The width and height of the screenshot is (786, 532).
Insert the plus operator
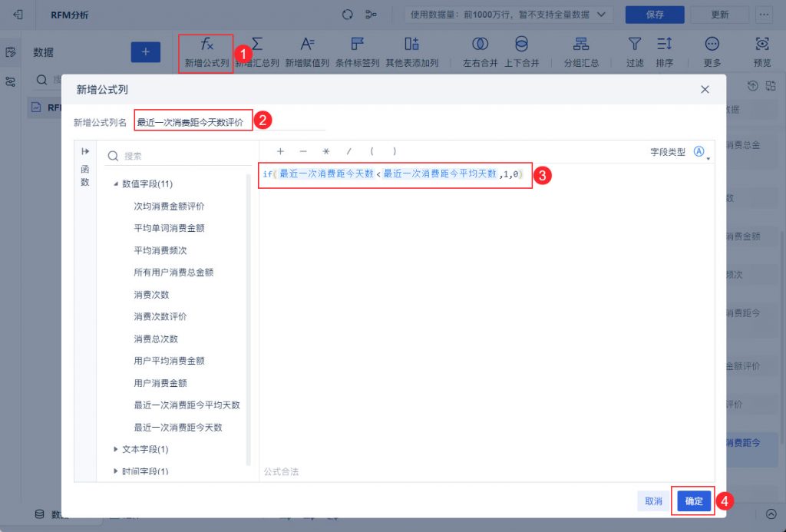click(280, 151)
